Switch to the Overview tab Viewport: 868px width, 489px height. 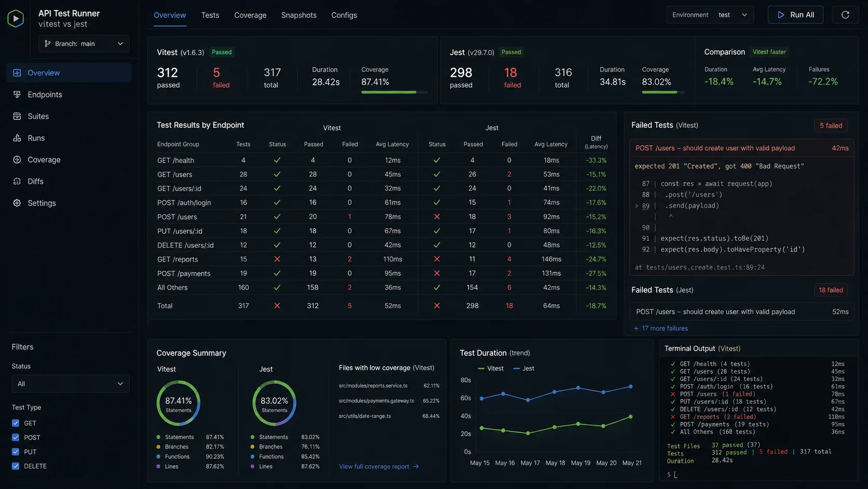tap(170, 15)
